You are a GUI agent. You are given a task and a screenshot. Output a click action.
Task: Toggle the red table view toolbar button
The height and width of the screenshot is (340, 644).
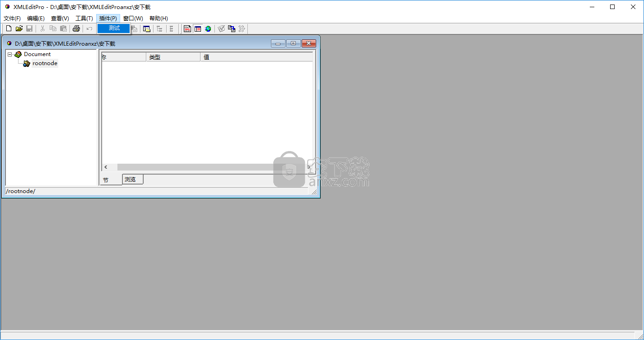tap(198, 28)
